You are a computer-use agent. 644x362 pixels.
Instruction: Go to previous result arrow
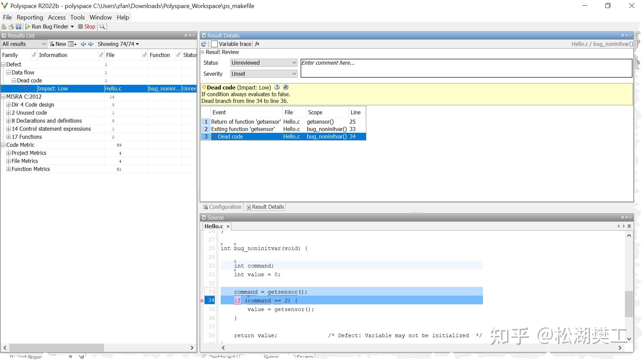pos(83,44)
